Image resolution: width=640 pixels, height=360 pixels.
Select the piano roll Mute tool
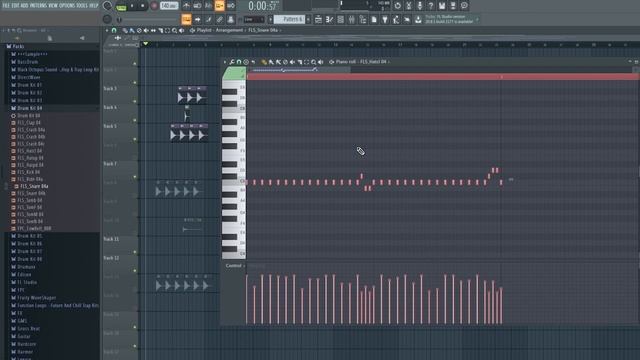click(292, 62)
